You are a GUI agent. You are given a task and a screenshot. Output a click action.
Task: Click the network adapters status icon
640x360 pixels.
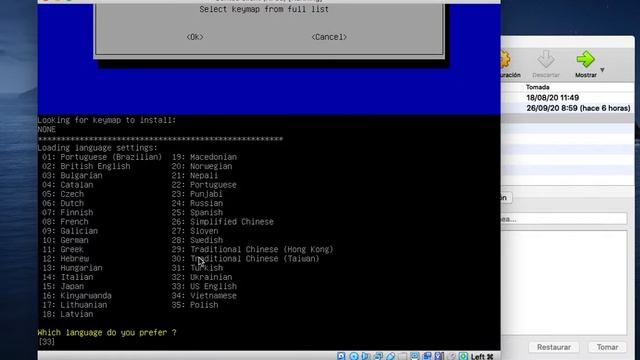378,356
